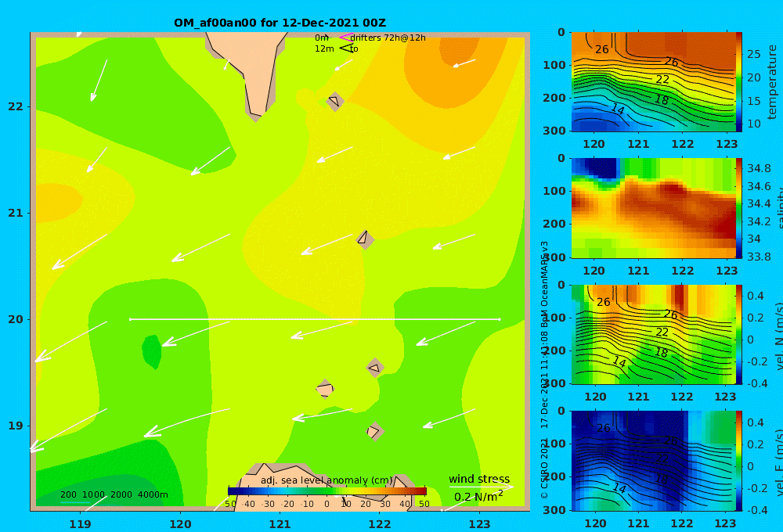Click the '0m' legend label
The height and width of the screenshot is (532, 783).
pyautogui.click(x=321, y=38)
